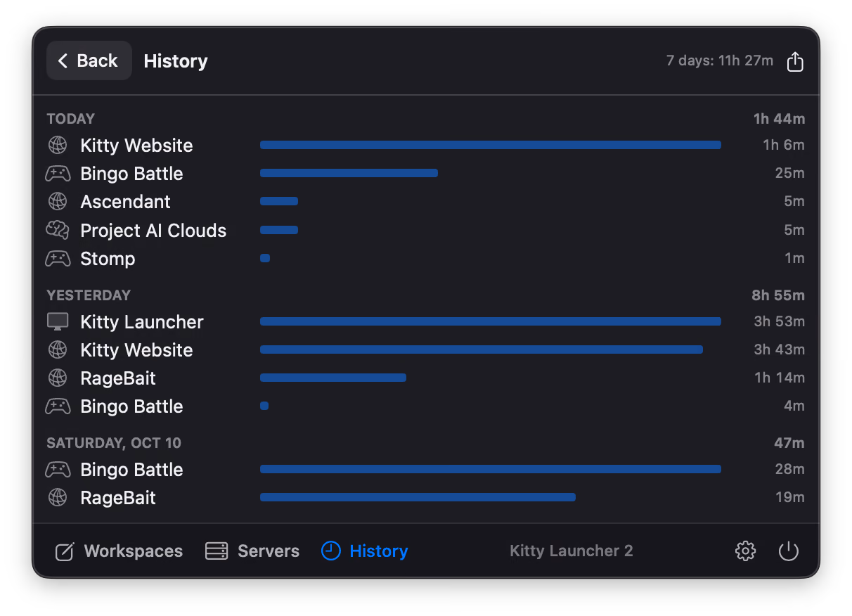Switch to the Workspaces tab

coord(119,551)
